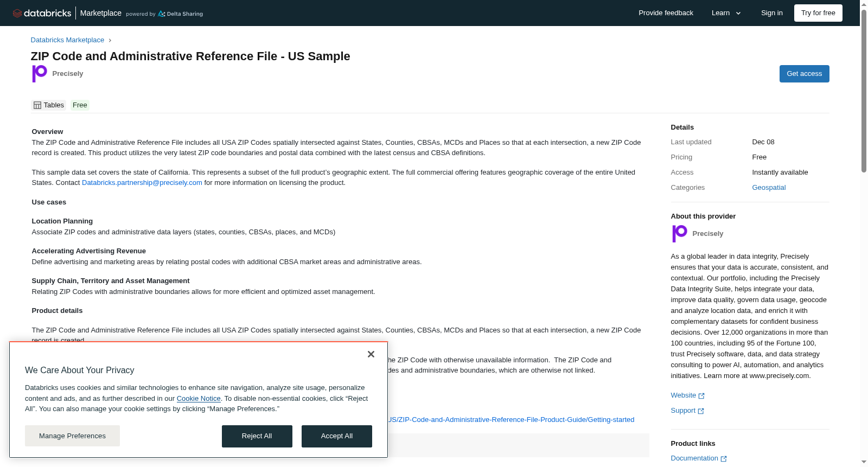Click the Product details heading
This screenshot has height=467, width=868.
[57, 311]
